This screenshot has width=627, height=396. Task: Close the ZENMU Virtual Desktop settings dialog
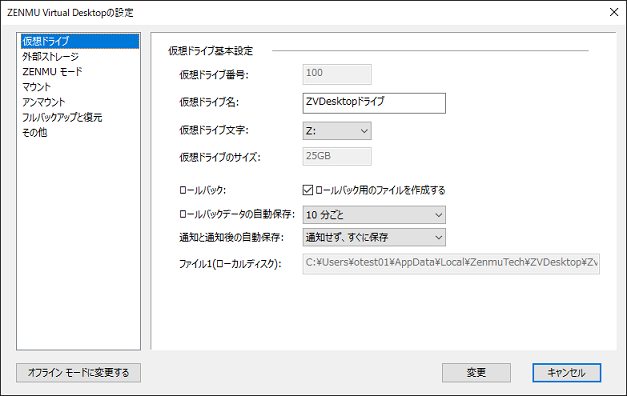[x=614, y=12]
